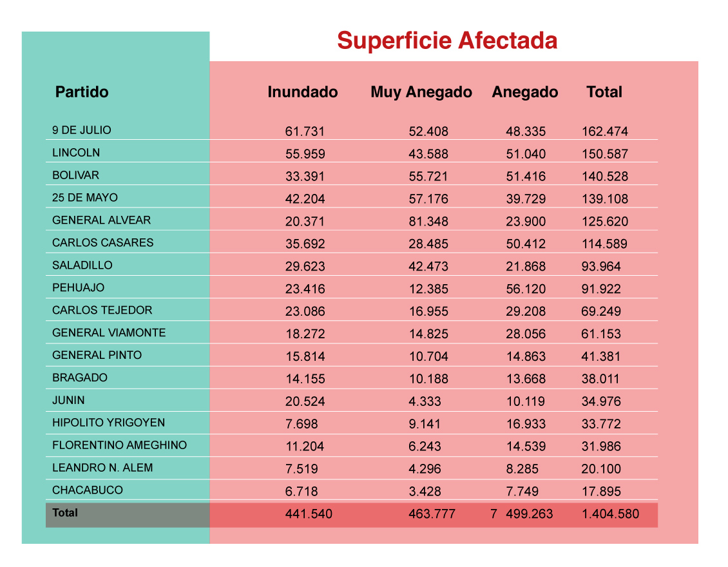The height and width of the screenshot is (567, 728).
Task: Click the LINCOLN row label
Action: [75, 153]
